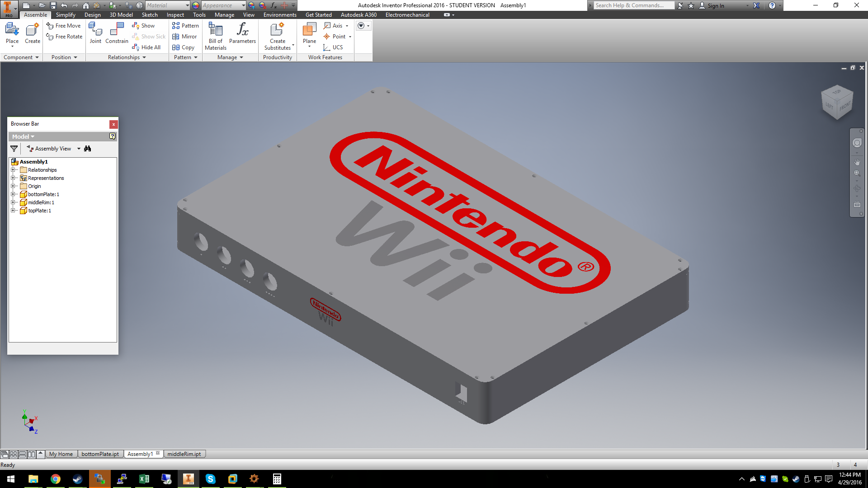Click the Zoom tool in navigation bar
868x488 pixels.
click(857, 173)
